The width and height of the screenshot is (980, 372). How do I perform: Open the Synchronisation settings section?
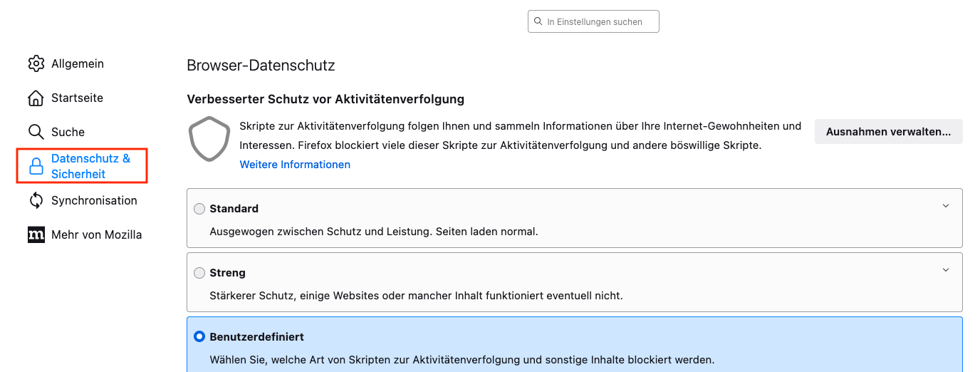94,200
